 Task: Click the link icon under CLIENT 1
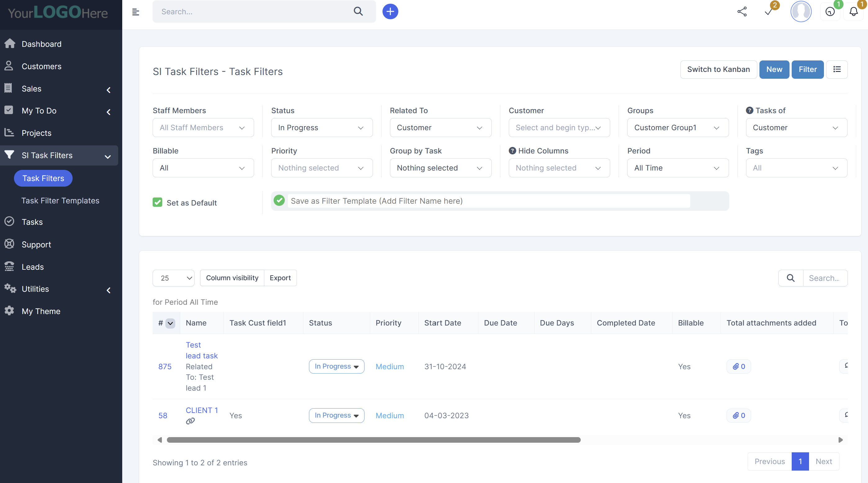(x=190, y=421)
